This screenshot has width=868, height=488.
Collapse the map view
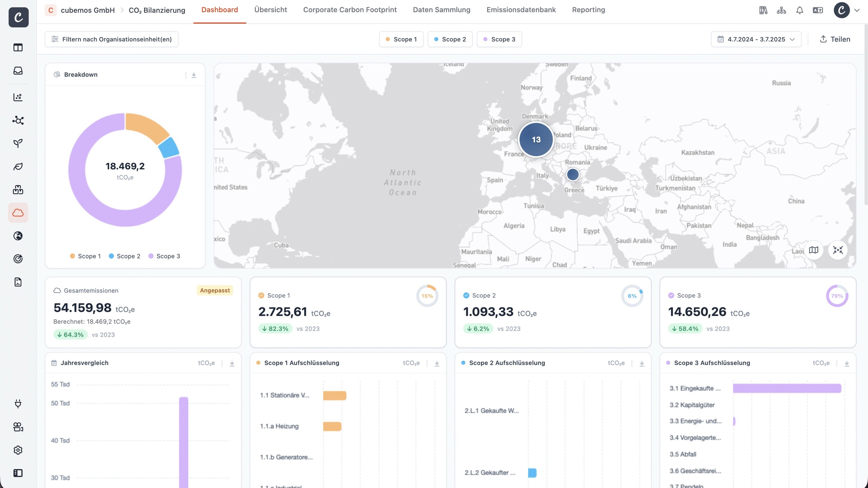point(838,250)
